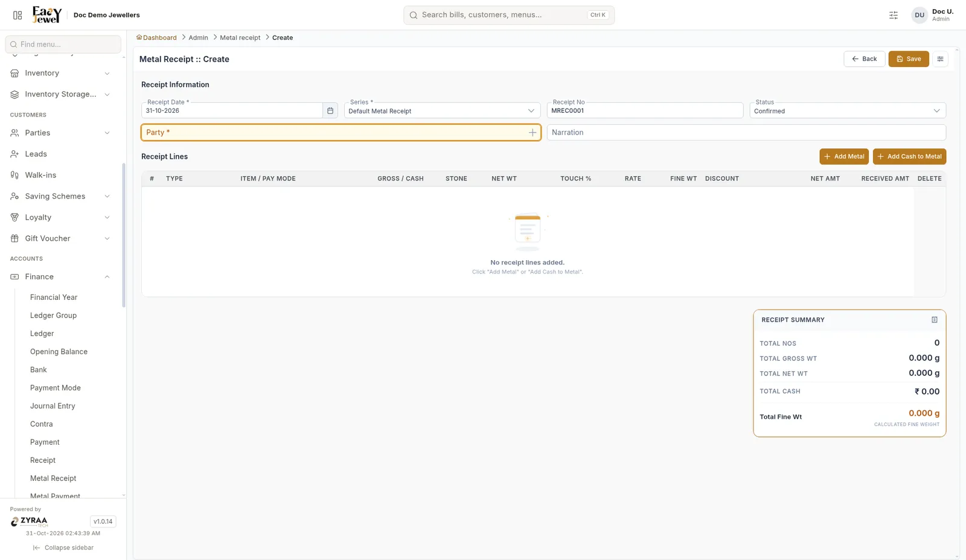Open Ledger Group menu item
Viewport: 966px width, 560px height.
pos(53,316)
